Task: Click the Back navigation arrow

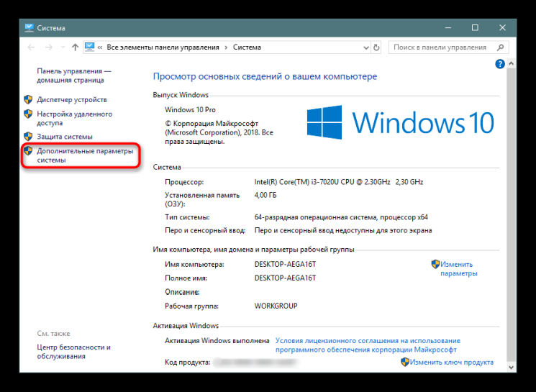Action: pos(31,47)
